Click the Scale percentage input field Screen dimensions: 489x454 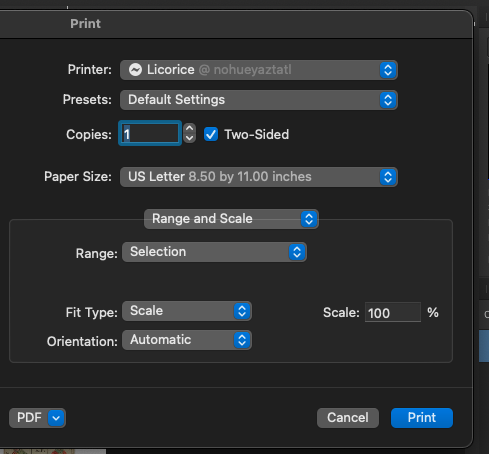pos(393,313)
